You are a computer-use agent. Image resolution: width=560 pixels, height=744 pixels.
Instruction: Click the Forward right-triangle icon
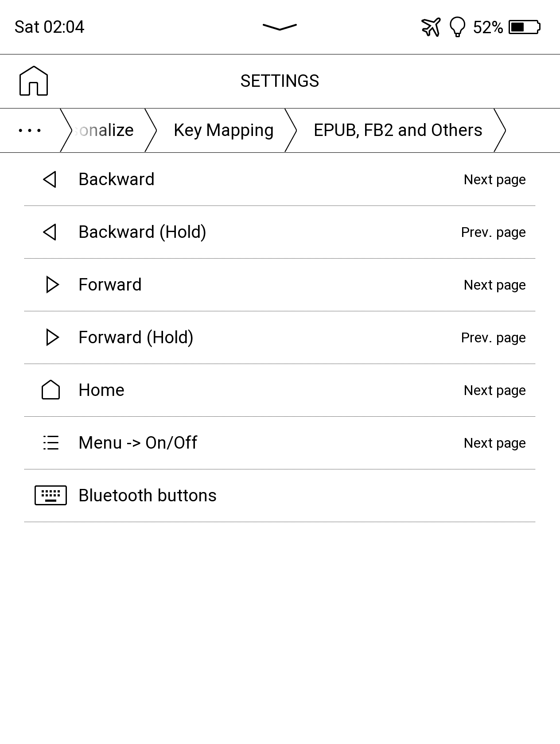(52, 285)
